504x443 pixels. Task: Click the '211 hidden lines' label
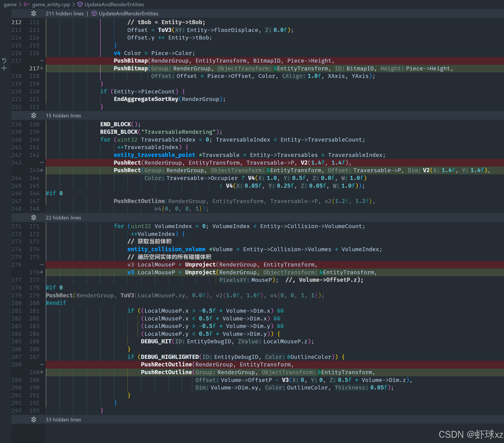65,14
